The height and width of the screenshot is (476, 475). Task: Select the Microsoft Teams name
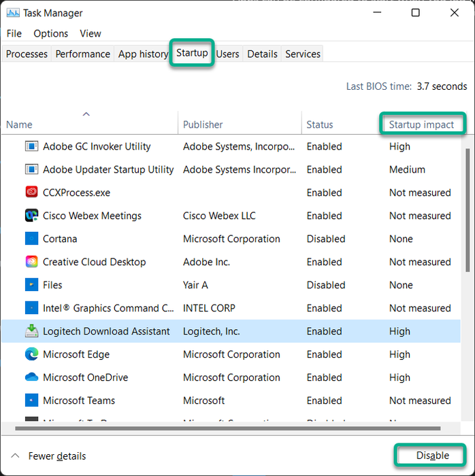pos(79,400)
